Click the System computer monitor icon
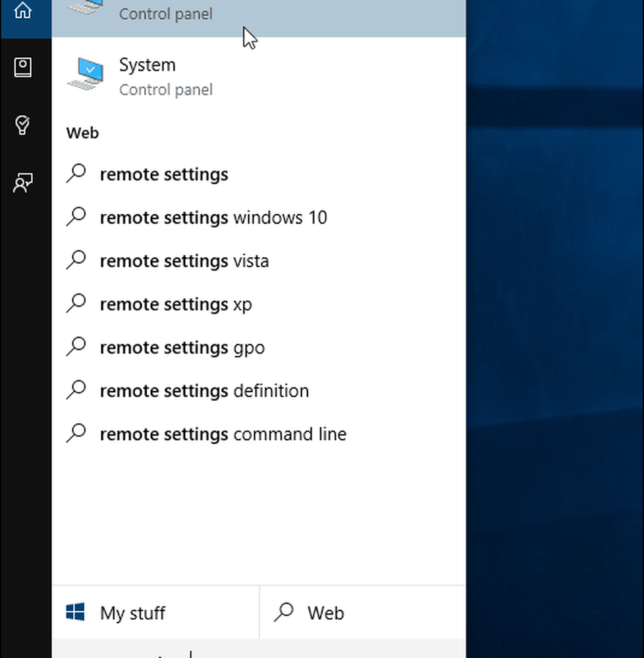This screenshot has height=658, width=644. click(86, 74)
